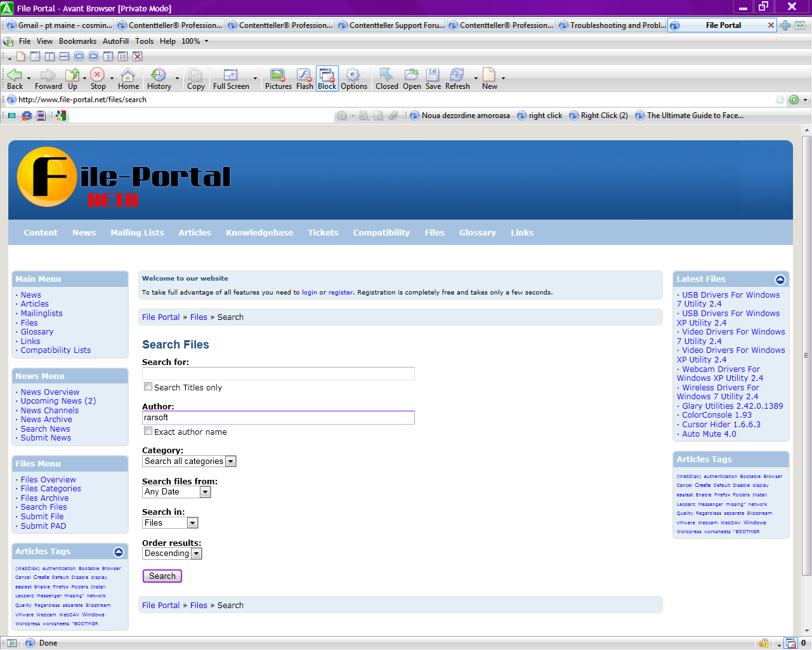Click the red X close-all icon in the small toolbar
This screenshot has width=812, height=650.
[x=137, y=56]
